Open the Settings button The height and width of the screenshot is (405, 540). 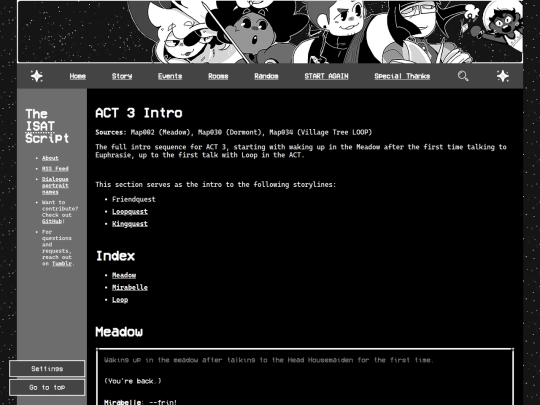47,368
